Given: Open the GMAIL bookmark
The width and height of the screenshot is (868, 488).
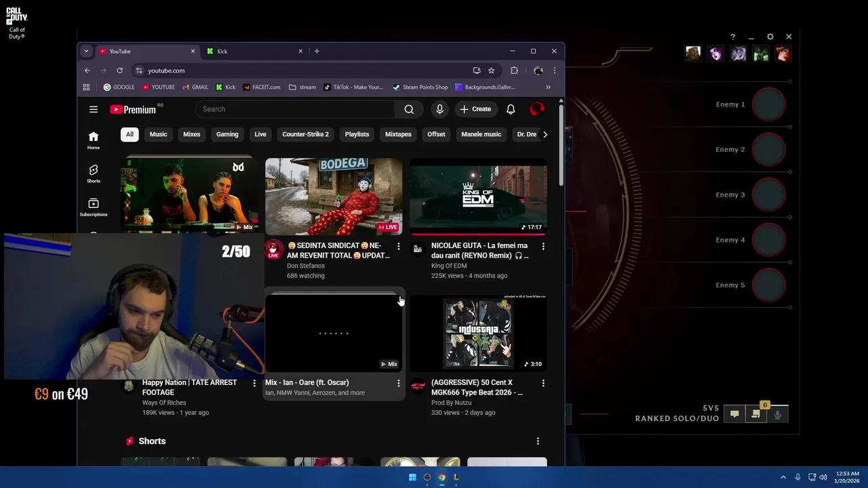Looking at the screenshot, I should [x=195, y=87].
